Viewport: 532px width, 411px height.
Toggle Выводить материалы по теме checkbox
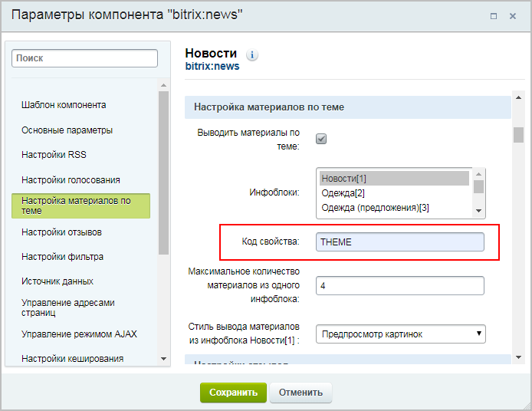tap(321, 139)
